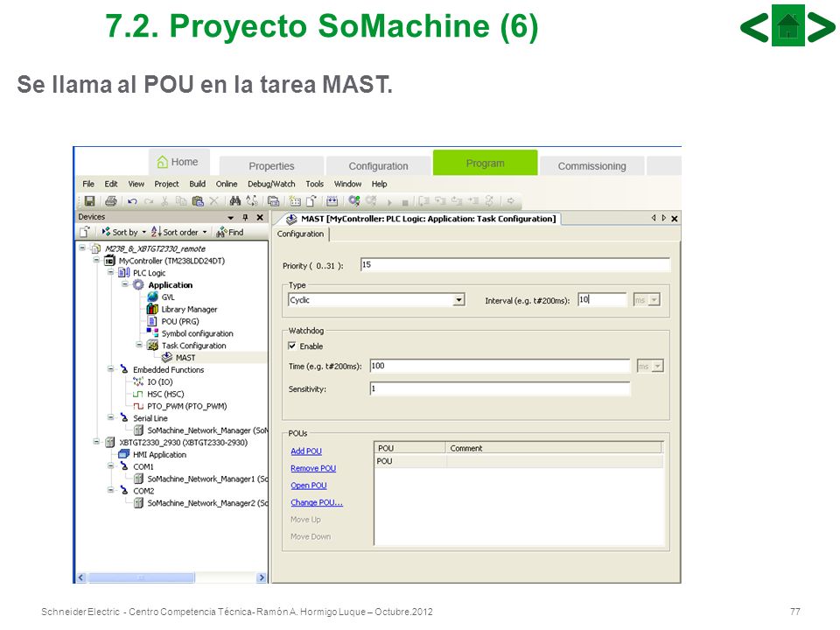Select Library Manager in the tree
The height and width of the screenshot is (630, 840).
point(189,309)
